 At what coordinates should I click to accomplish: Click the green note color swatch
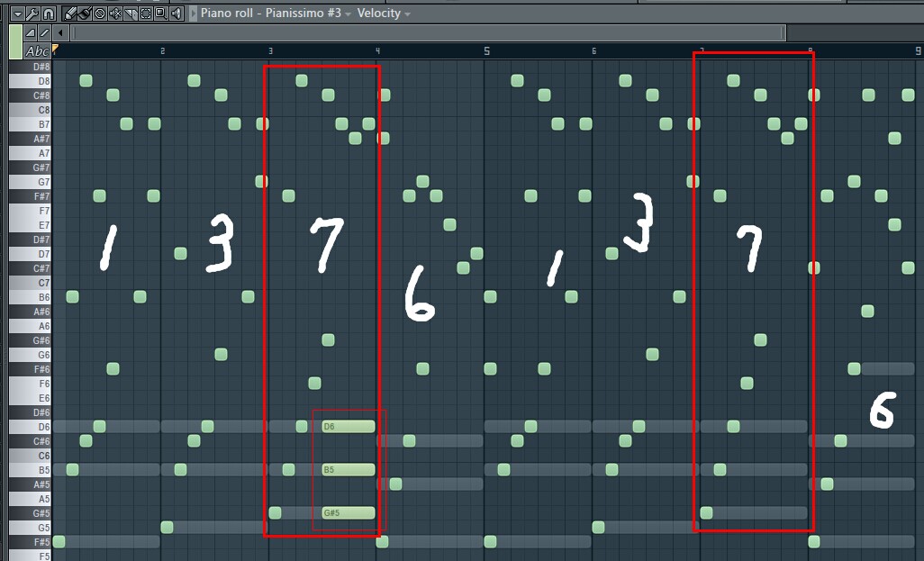point(16,41)
